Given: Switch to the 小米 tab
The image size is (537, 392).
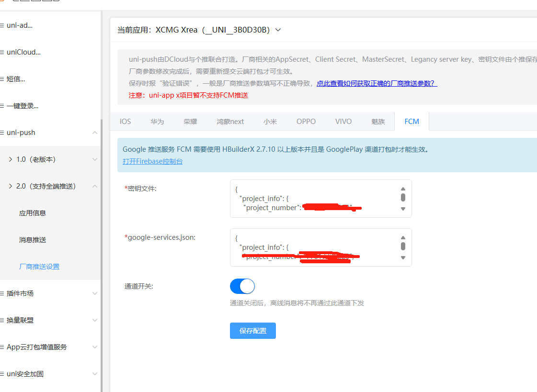Looking at the screenshot, I should 270,122.
